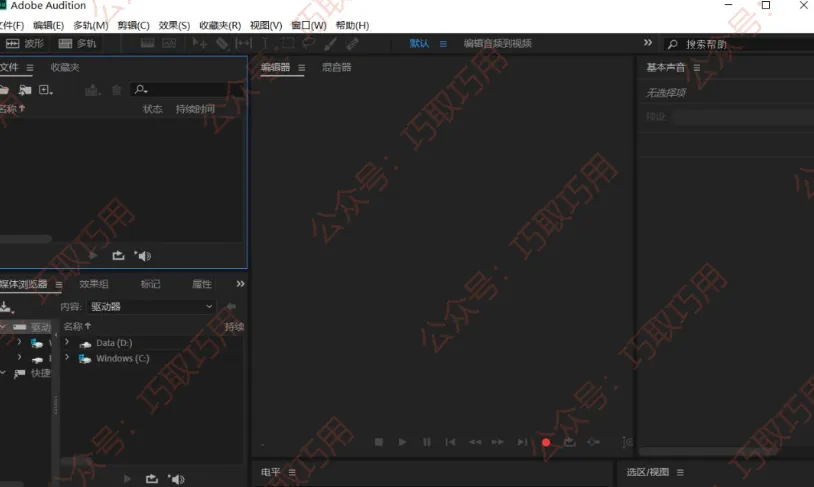
Task: Open the 效果(S) menu
Action: [174, 25]
